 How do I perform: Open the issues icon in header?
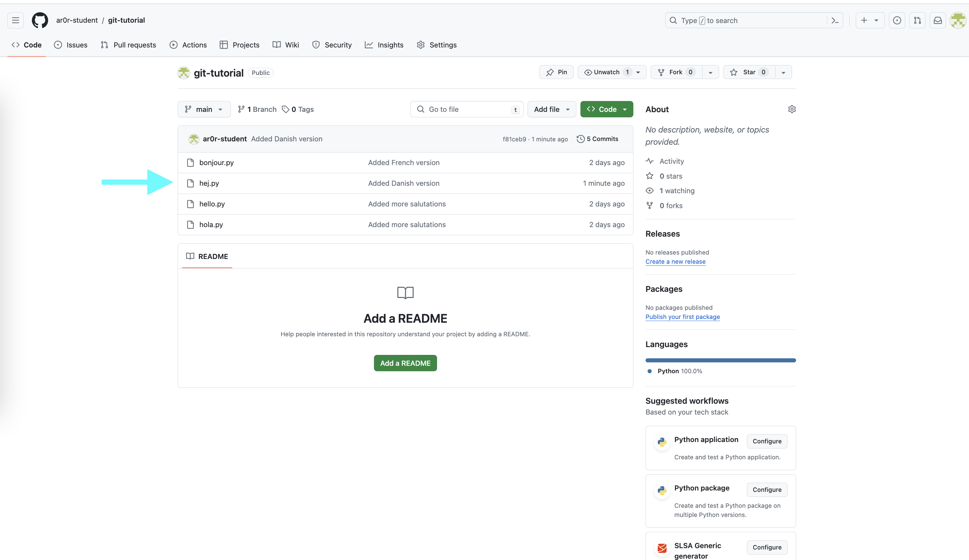[x=897, y=20]
